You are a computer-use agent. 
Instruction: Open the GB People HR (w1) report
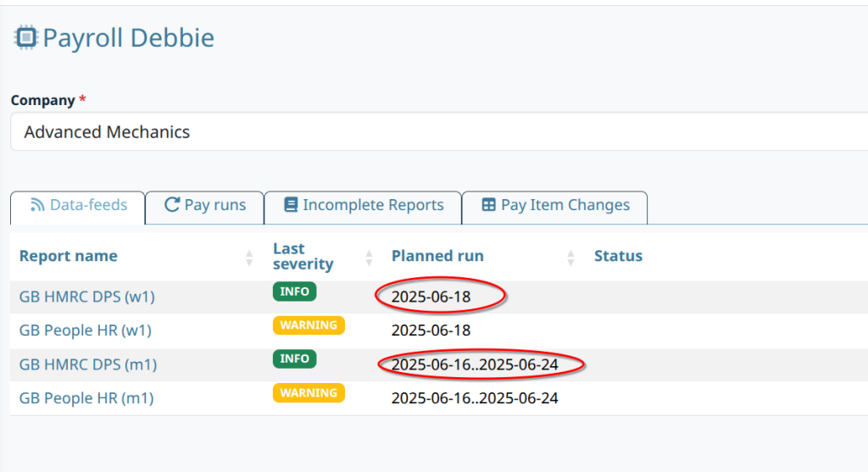point(85,330)
